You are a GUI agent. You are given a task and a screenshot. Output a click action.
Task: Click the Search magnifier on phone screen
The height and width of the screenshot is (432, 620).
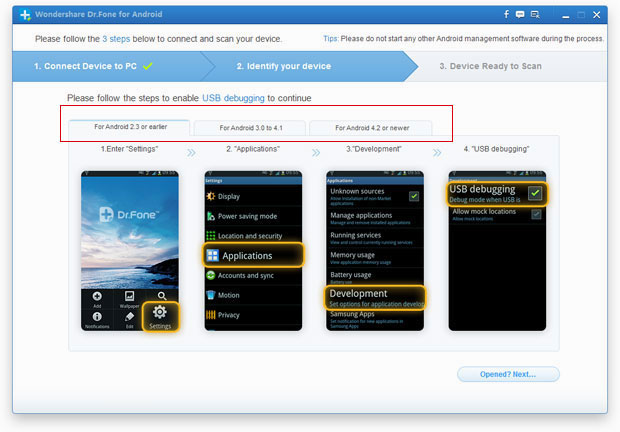tap(161, 296)
